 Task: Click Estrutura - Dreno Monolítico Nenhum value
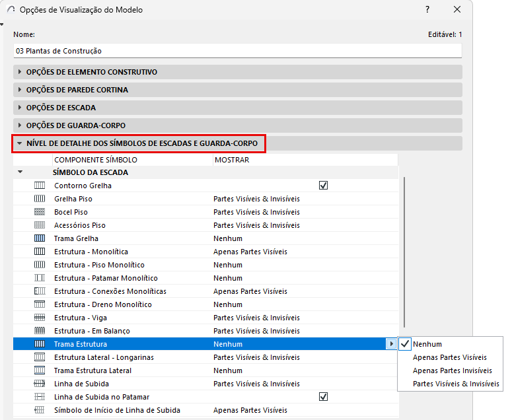click(x=227, y=304)
